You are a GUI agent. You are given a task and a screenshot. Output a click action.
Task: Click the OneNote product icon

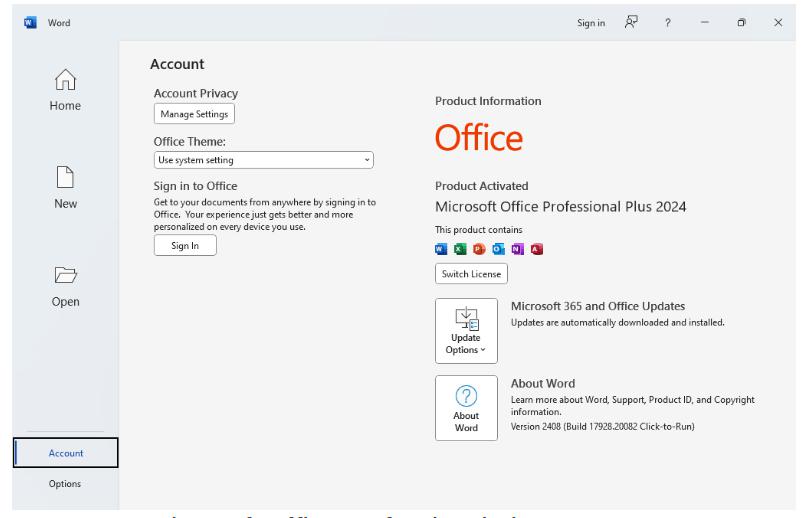pyautogui.click(x=518, y=249)
